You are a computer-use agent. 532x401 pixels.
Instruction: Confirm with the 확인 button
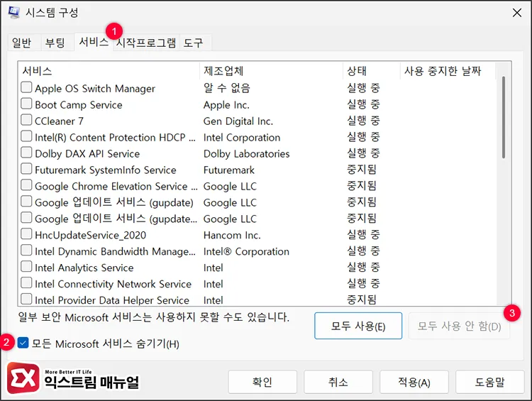262,382
